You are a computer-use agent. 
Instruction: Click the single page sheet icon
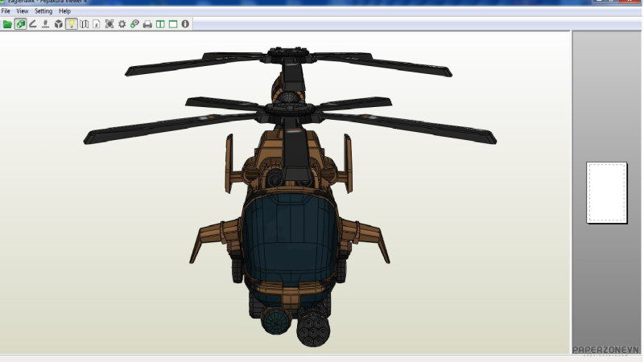pos(97,24)
